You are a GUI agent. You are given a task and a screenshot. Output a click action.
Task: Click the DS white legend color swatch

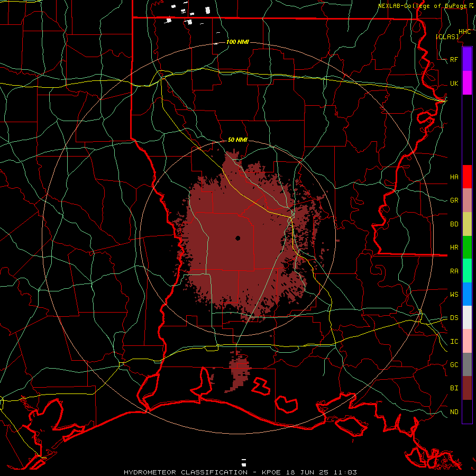tap(467, 317)
